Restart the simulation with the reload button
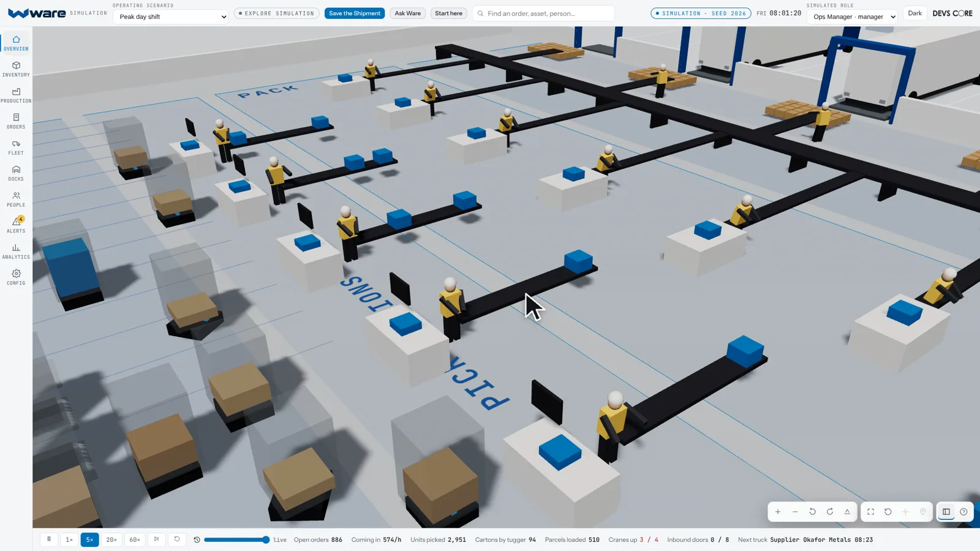 (x=177, y=539)
